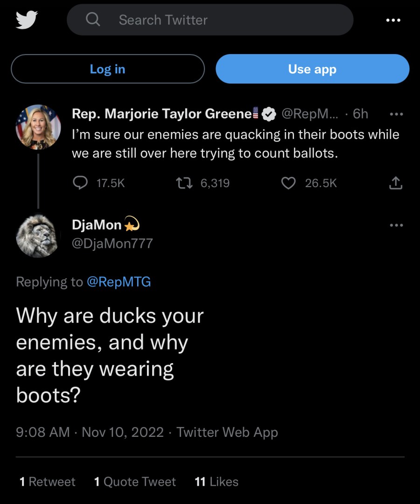View the 1 Retweet list
The height and width of the screenshot is (504, 420).
pyautogui.click(x=47, y=482)
